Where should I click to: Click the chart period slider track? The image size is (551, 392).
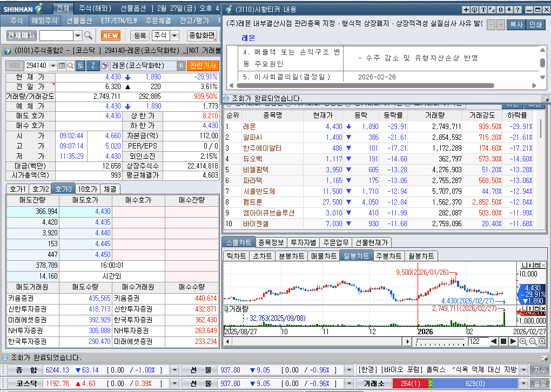(440, 341)
